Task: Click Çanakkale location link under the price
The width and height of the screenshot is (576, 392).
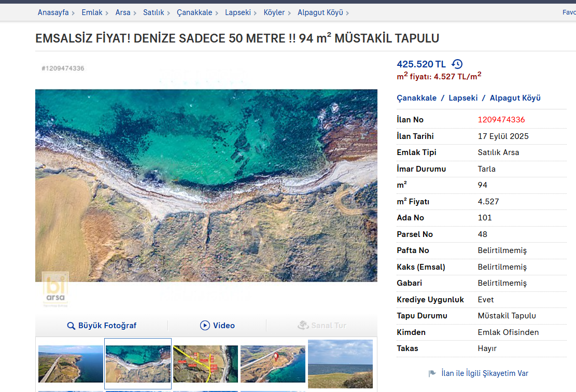Action: 416,98
